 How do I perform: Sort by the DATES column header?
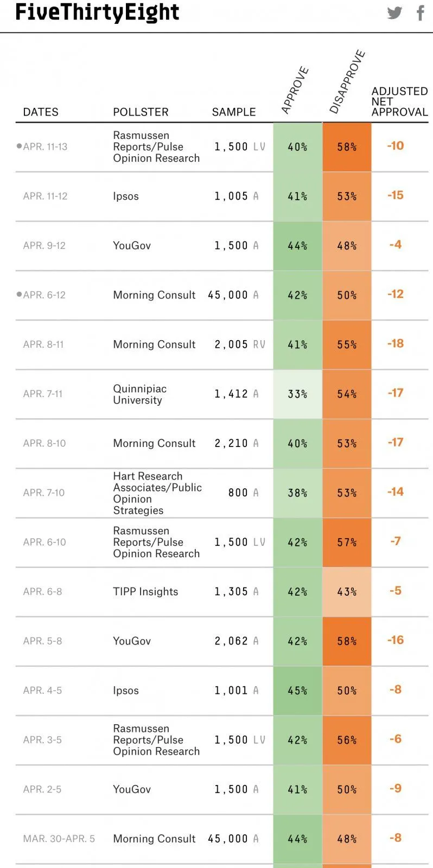(x=41, y=112)
